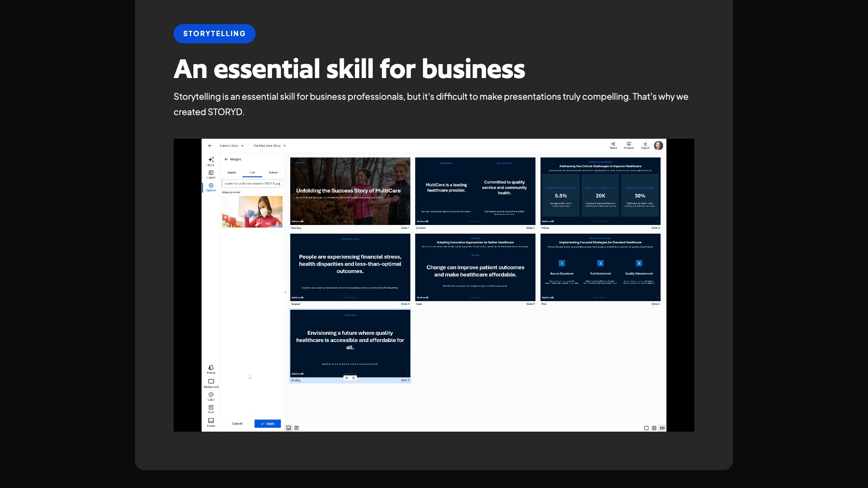
Task: Select the Layout tool in sidebar
Action: pos(211,174)
